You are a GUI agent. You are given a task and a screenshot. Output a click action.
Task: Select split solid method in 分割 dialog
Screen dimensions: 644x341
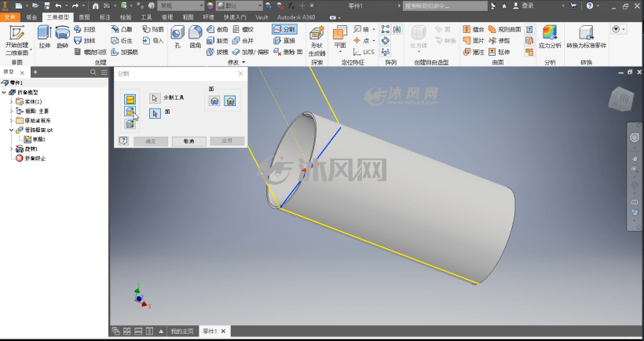coord(130,123)
